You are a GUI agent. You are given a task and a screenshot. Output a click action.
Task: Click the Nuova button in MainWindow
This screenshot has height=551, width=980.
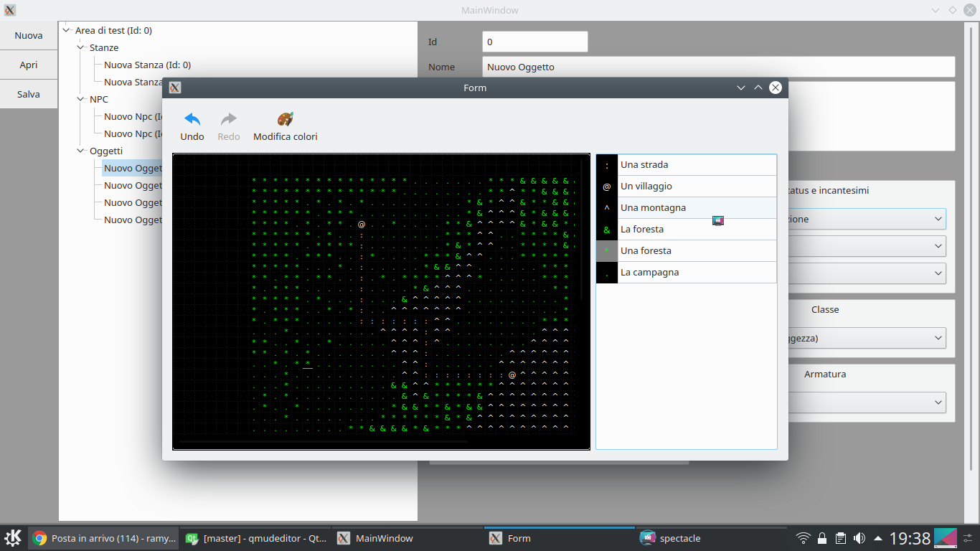(x=29, y=35)
